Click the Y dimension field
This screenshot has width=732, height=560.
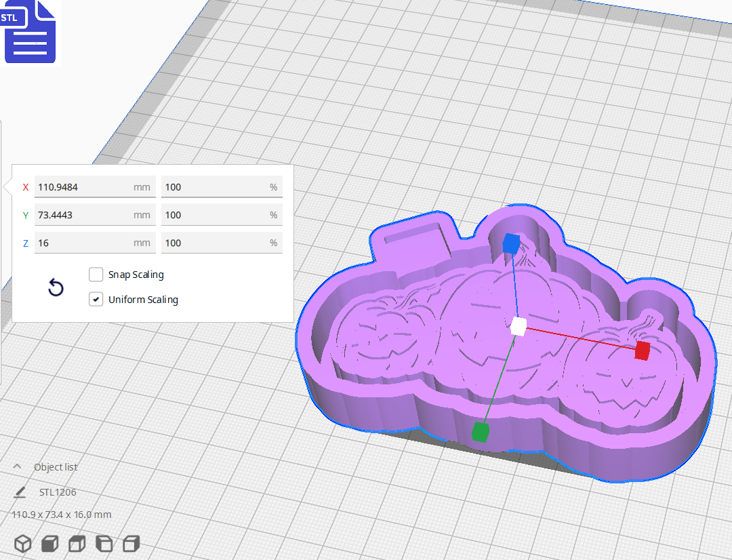[95, 214]
